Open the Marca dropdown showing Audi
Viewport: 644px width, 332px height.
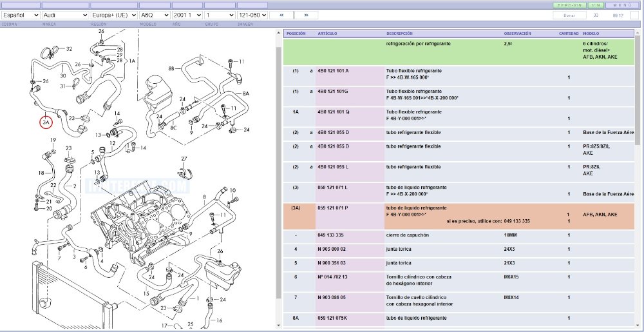(x=65, y=15)
